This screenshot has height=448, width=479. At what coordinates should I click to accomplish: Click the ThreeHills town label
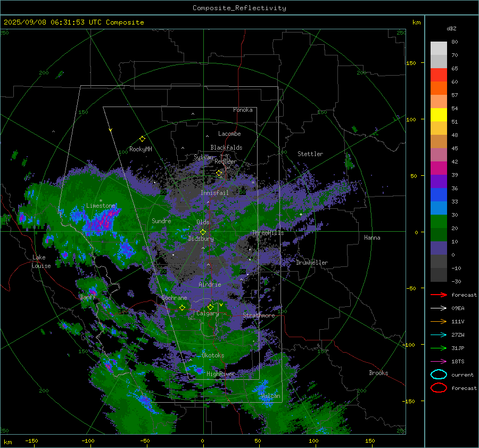tap(268, 233)
